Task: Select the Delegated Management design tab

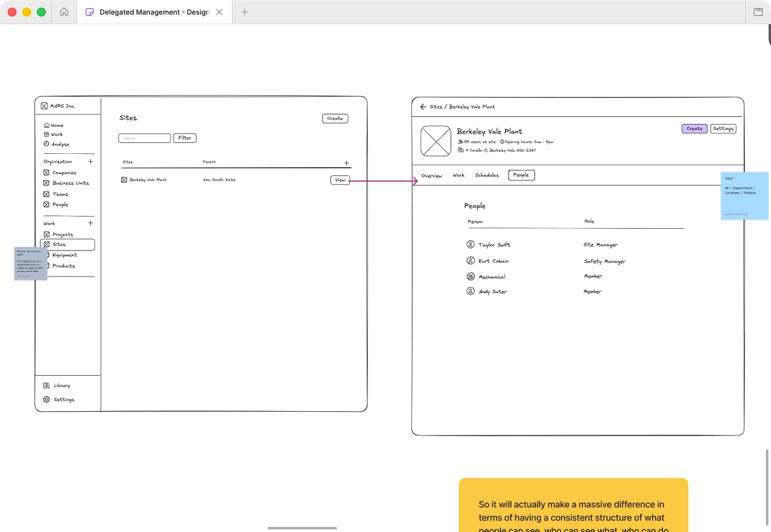Action: click(x=154, y=12)
